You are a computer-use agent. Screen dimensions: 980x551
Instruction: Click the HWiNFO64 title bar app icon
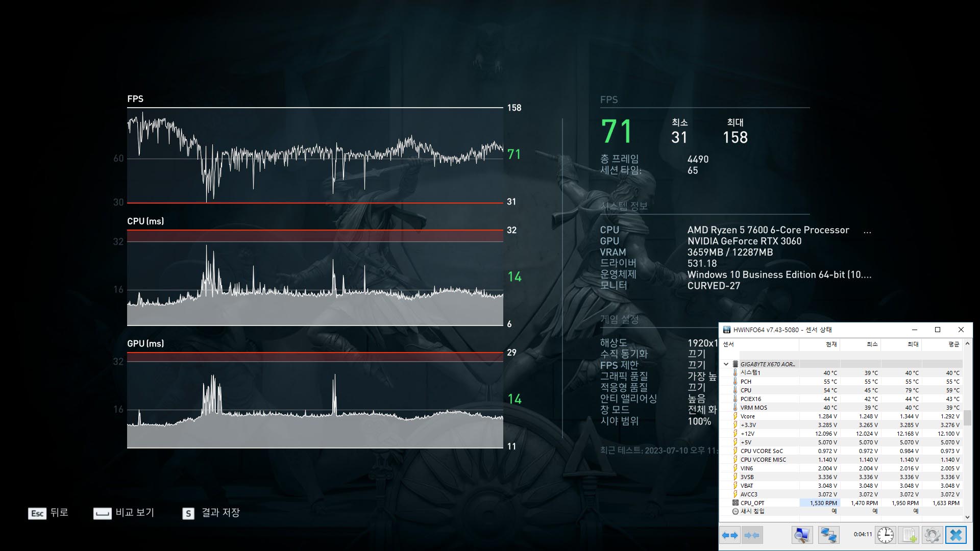[x=726, y=330]
